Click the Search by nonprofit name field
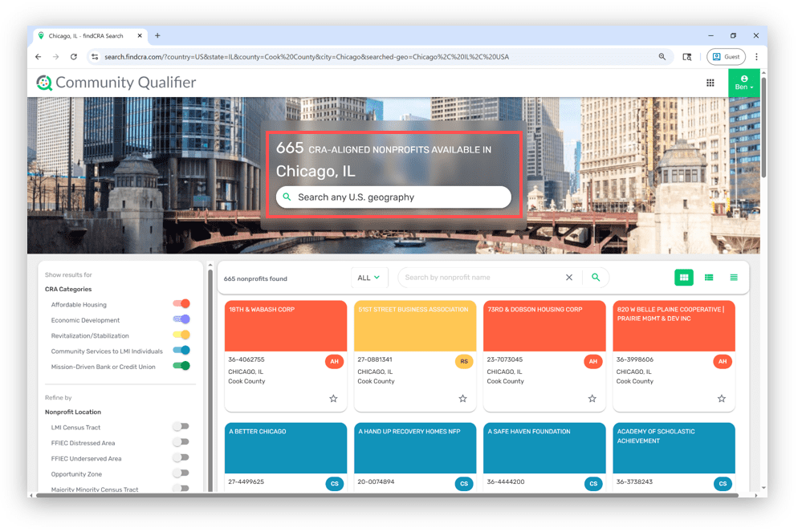This screenshot has height=532, width=802. 481,278
